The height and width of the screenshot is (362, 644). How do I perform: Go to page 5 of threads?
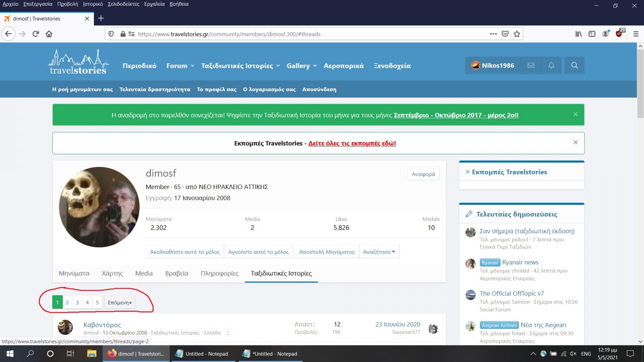coord(97,302)
